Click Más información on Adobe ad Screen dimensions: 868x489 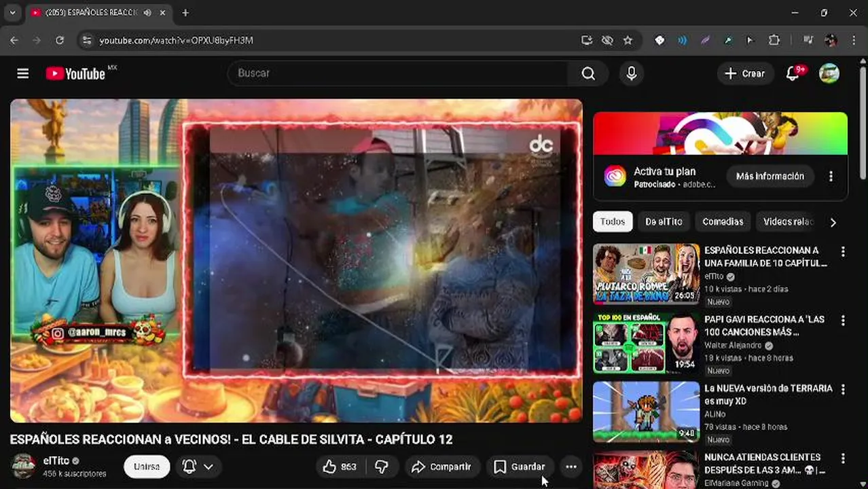click(x=770, y=177)
